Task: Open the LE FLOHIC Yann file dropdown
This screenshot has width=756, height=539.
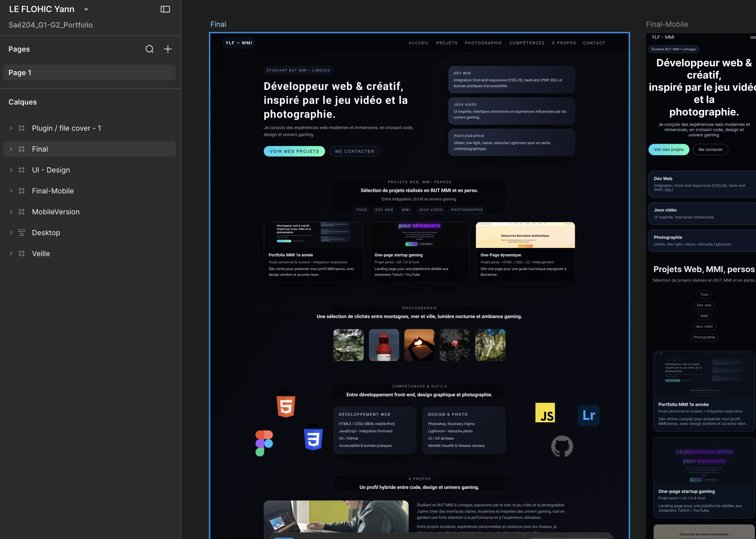Action: (x=86, y=9)
